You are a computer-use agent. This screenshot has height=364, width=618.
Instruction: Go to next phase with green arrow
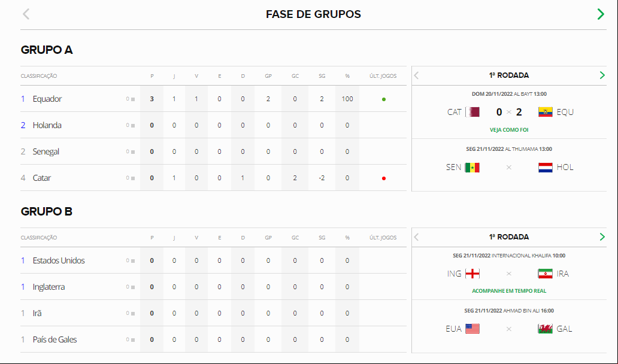coord(601,14)
